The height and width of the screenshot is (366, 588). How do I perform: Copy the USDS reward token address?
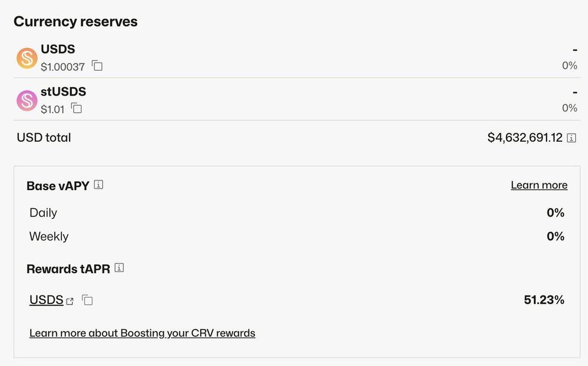pyautogui.click(x=87, y=300)
